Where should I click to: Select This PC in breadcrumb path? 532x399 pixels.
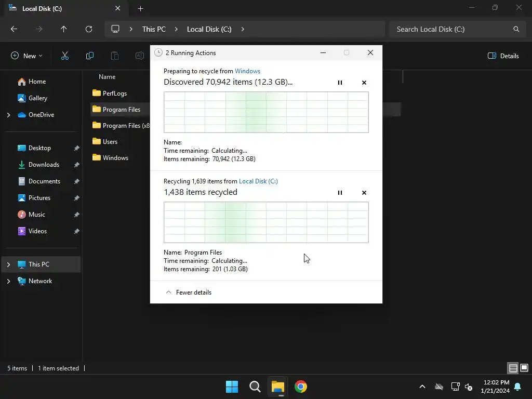[x=154, y=29]
